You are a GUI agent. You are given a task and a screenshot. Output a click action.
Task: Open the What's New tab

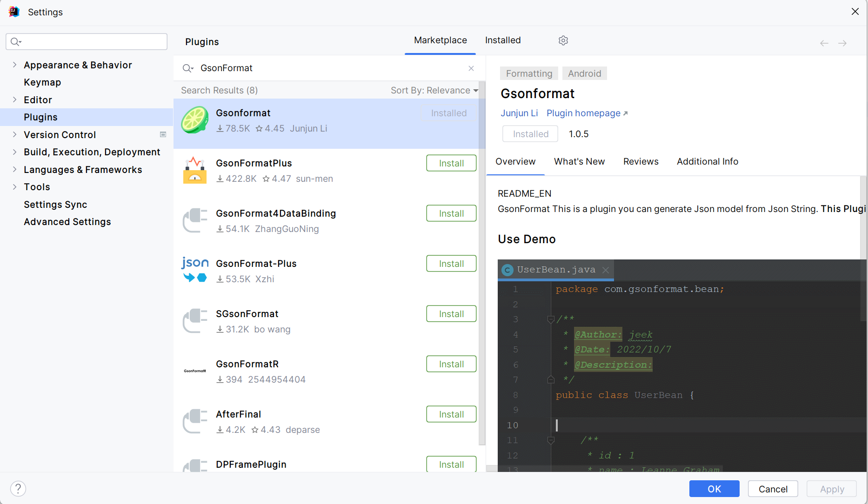pos(579,161)
